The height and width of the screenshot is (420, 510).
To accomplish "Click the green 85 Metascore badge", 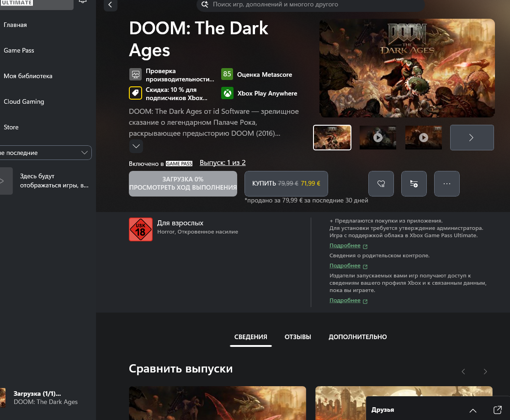I will pyautogui.click(x=227, y=74).
